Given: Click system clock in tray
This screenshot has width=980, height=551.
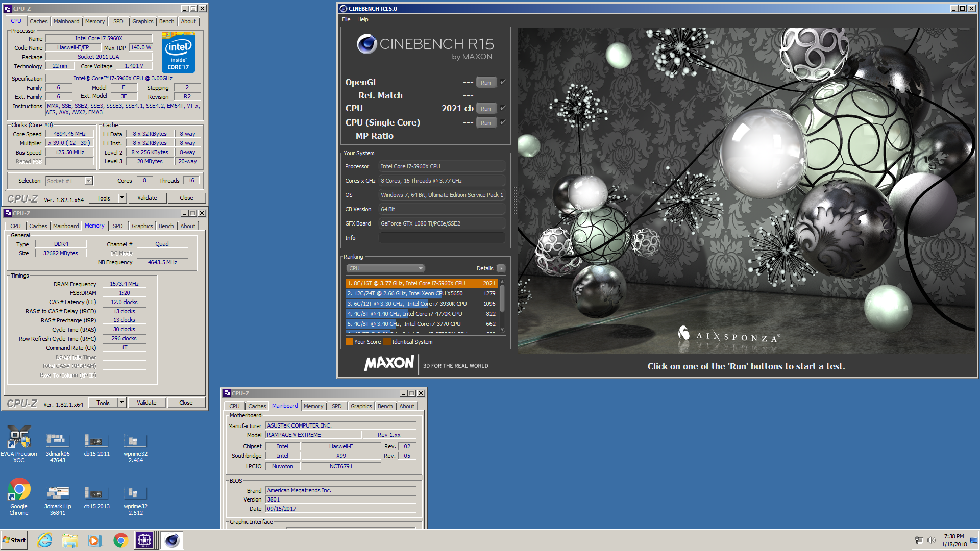Looking at the screenshot, I should coord(954,540).
